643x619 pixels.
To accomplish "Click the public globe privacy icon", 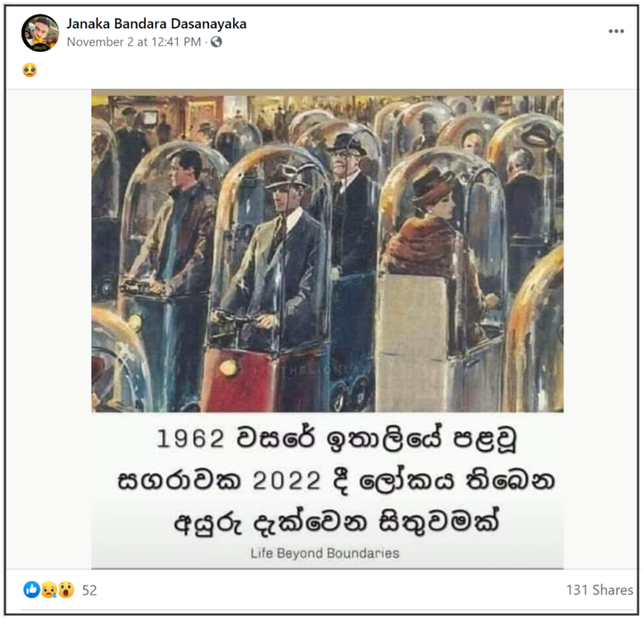I will [x=216, y=42].
